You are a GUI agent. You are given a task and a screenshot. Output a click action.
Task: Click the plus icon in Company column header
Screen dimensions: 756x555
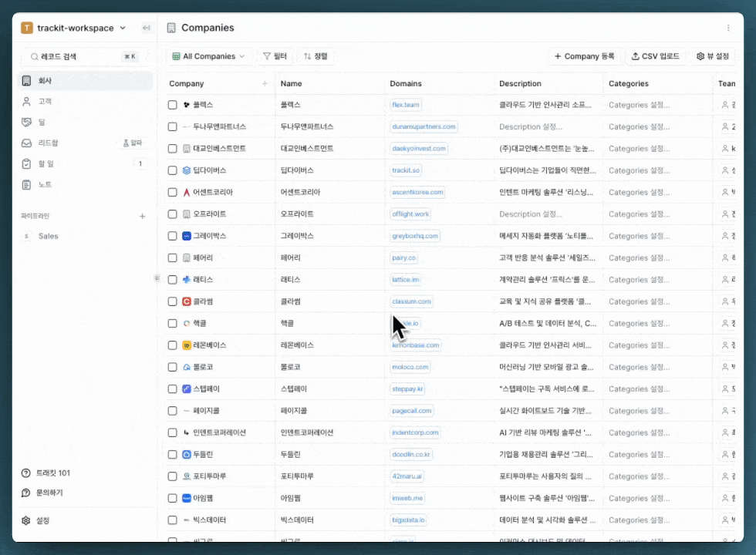click(265, 83)
